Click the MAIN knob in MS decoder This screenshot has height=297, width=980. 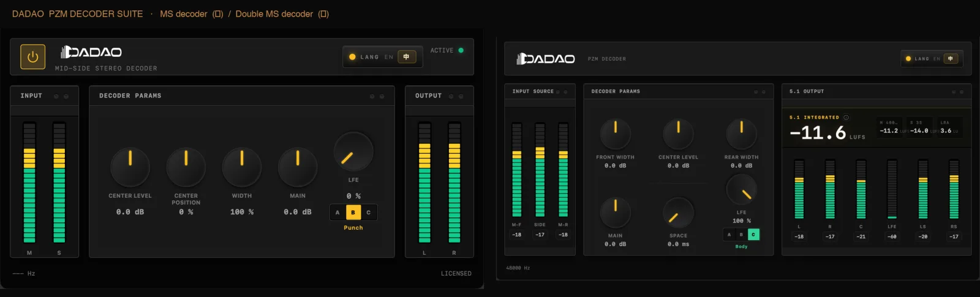coord(298,167)
